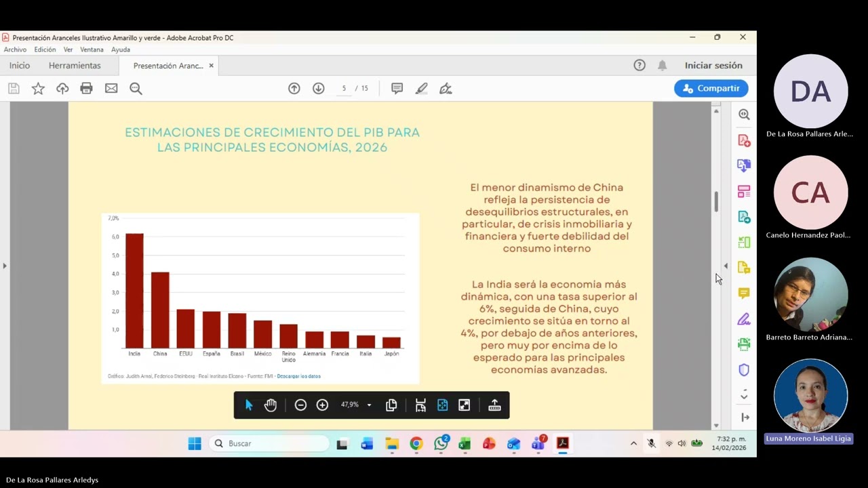This screenshot has height=488, width=868.
Task: Open the sign document pen tool
Action: [446, 88]
